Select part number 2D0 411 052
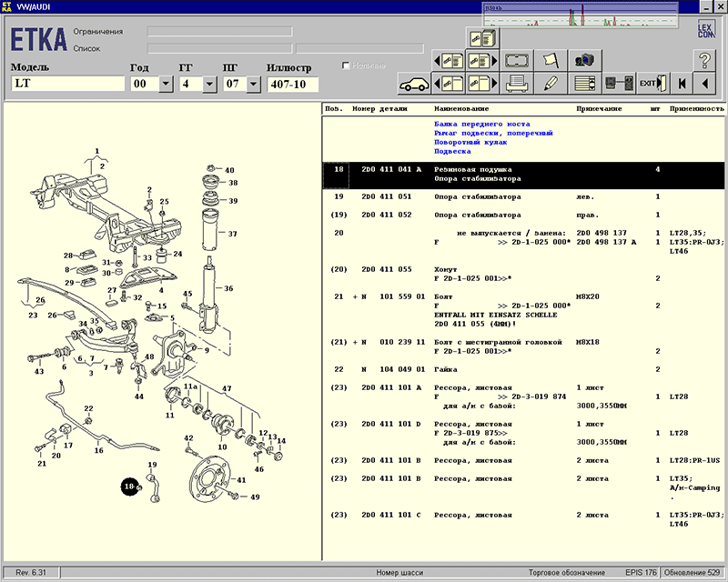The width and height of the screenshot is (728, 582). 386,215
